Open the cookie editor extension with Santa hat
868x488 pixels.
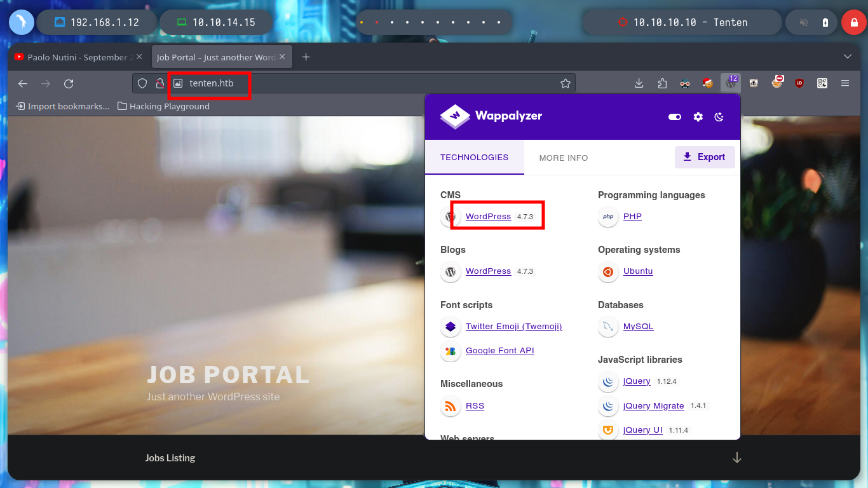pos(708,83)
